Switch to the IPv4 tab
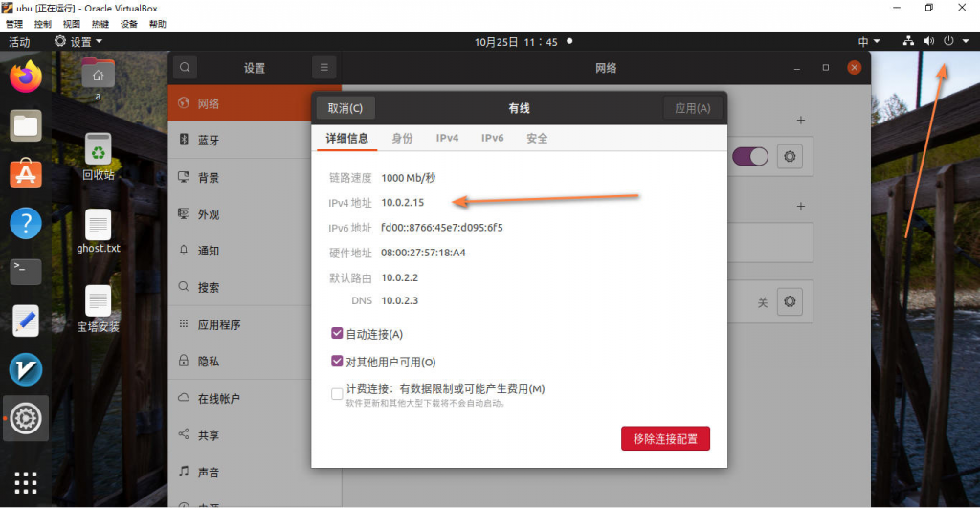 coord(447,138)
